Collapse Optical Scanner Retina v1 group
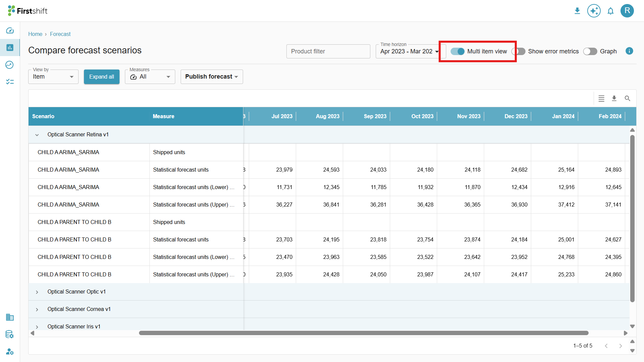Screen dimensions: 644x362 tap(37, 135)
